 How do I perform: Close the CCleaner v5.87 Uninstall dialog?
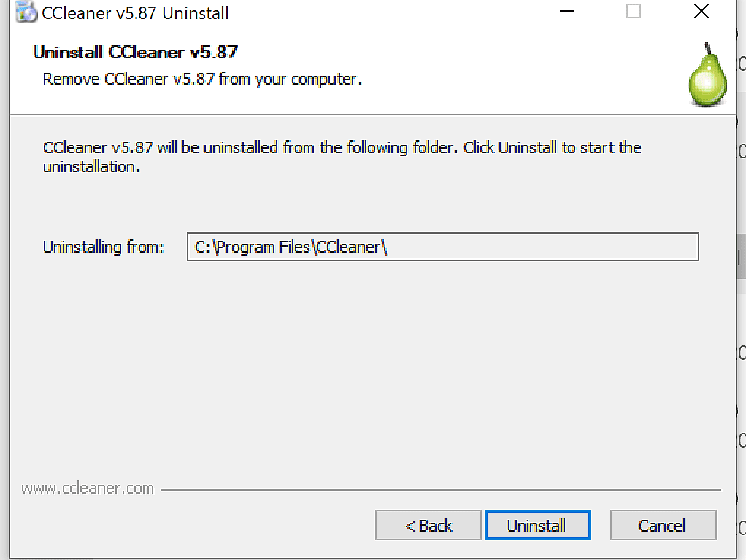(700, 12)
